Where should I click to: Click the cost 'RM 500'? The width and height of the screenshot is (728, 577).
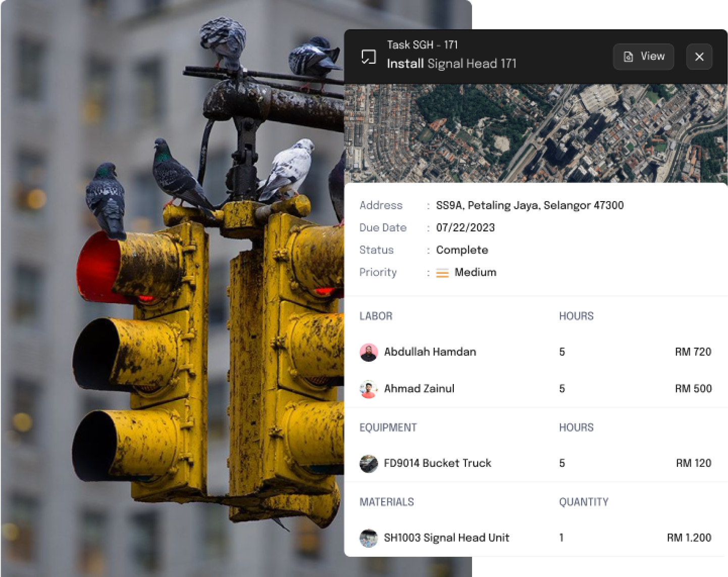pos(693,389)
